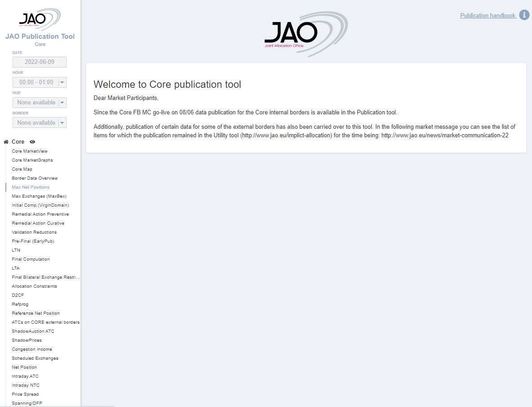Open Scheduled Exchanges

pos(35,358)
